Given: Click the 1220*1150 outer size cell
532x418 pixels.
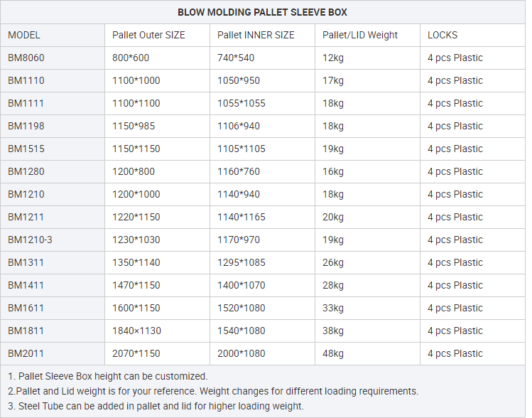Looking at the screenshot, I should click(136, 217).
